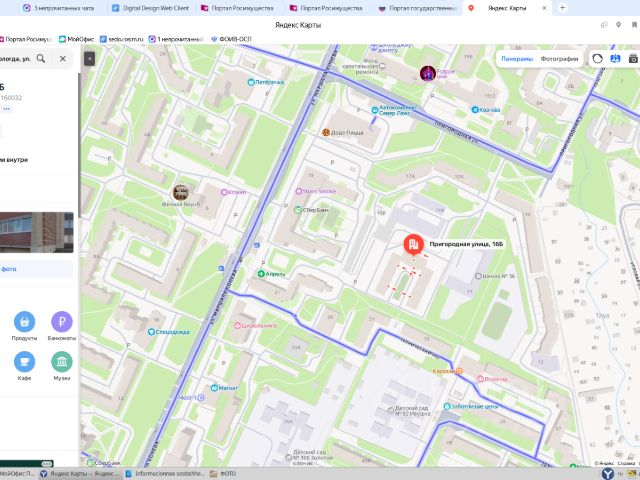Screen dimensions: 640x480
Task: Switch to Digital Design Web Client tab
Action: click(151, 8)
